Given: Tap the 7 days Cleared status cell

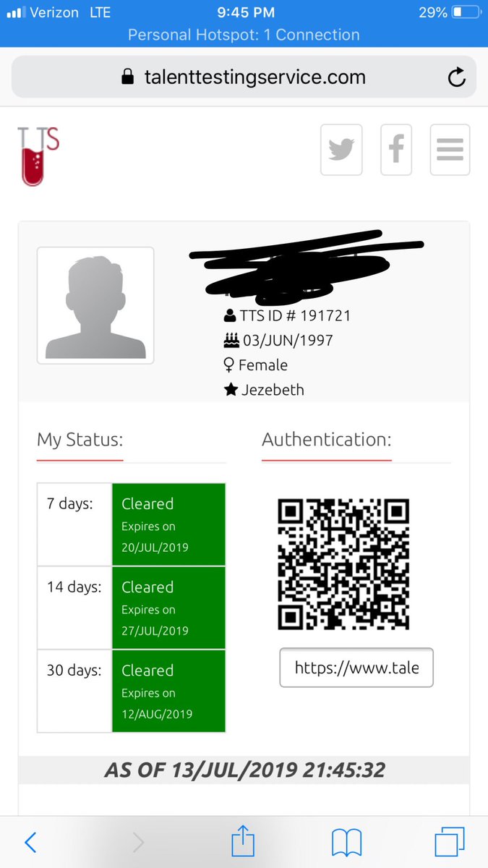Looking at the screenshot, I should click(168, 524).
